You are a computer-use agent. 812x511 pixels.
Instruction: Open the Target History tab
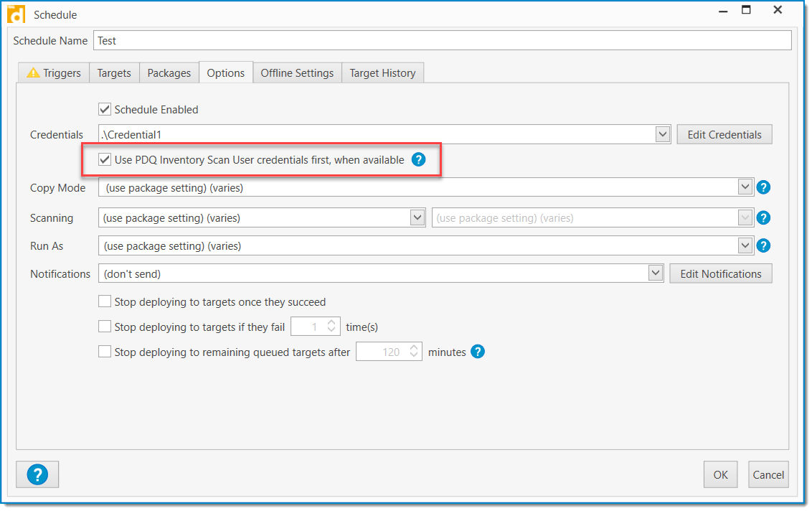(x=382, y=72)
